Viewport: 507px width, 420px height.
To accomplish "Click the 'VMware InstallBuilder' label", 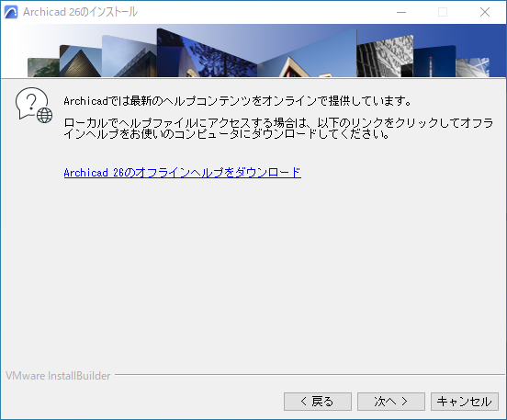I will click(58, 376).
